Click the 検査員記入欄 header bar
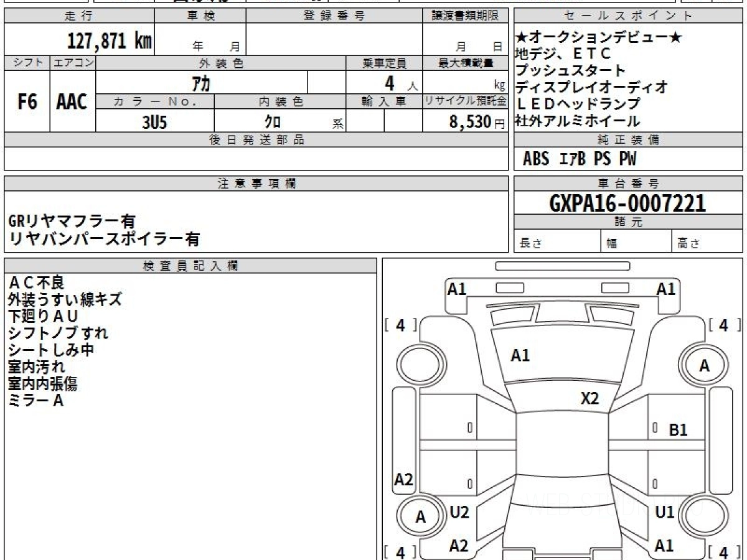The height and width of the screenshot is (560, 747). coord(190,266)
